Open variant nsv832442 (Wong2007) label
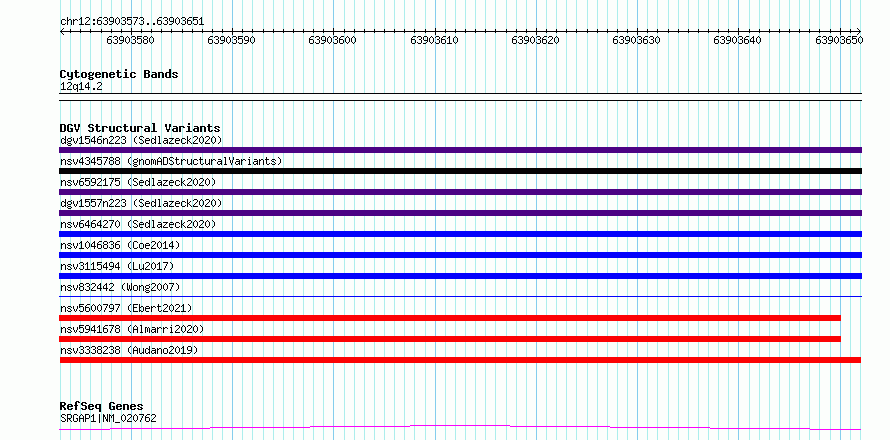 point(120,287)
